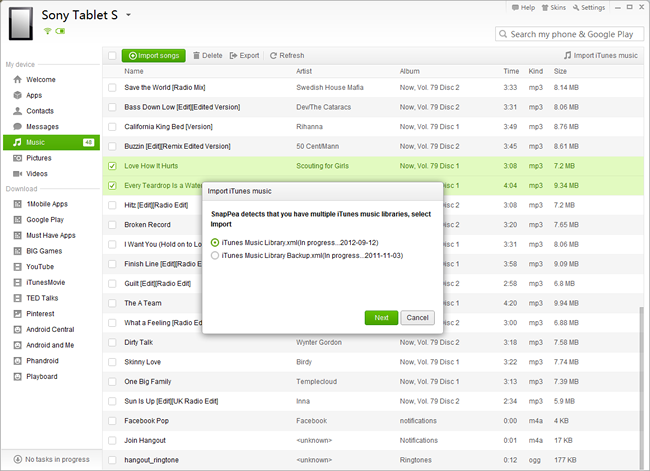Uncheck the Love How It Hurts checkbox
Image resolution: width=650 pixels, height=471 pixels.
[x=112, y=166]
